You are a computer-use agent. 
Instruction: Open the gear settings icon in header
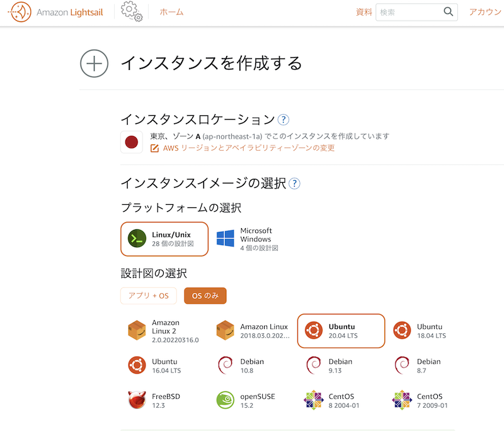click(x=132, y=11)
